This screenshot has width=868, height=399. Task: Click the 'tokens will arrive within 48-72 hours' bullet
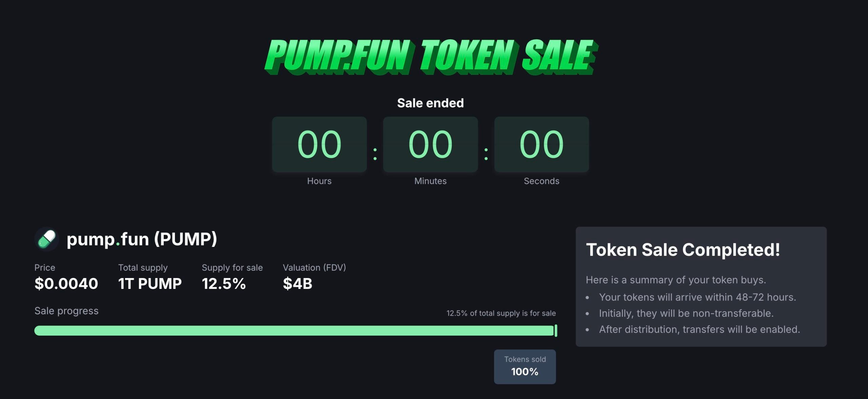pyautogui.click(x=697, y=297)
